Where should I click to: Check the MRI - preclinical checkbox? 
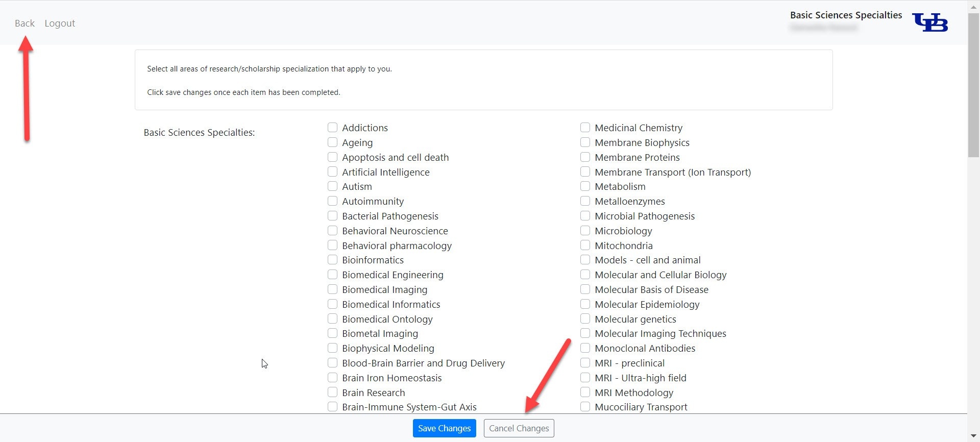585,363
